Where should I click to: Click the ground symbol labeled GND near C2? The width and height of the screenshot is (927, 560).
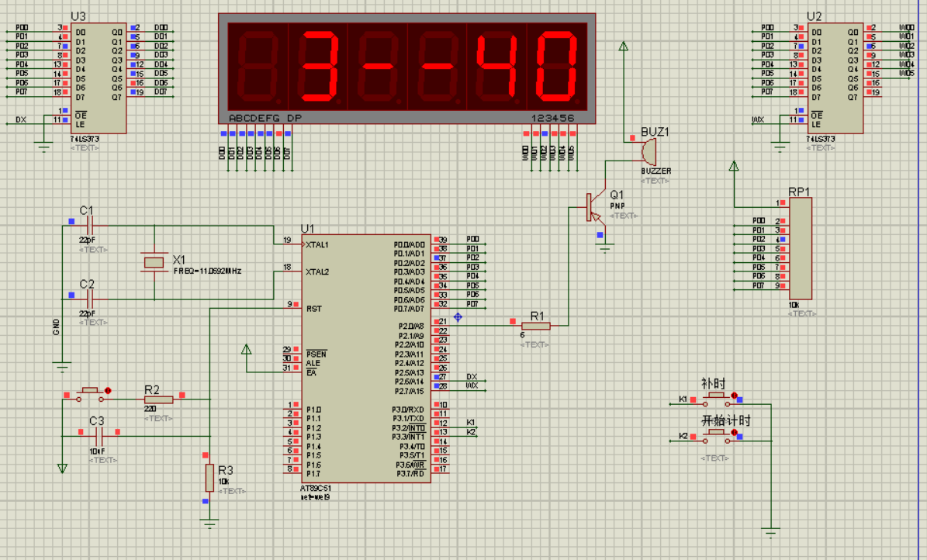[x=62, y=366]
